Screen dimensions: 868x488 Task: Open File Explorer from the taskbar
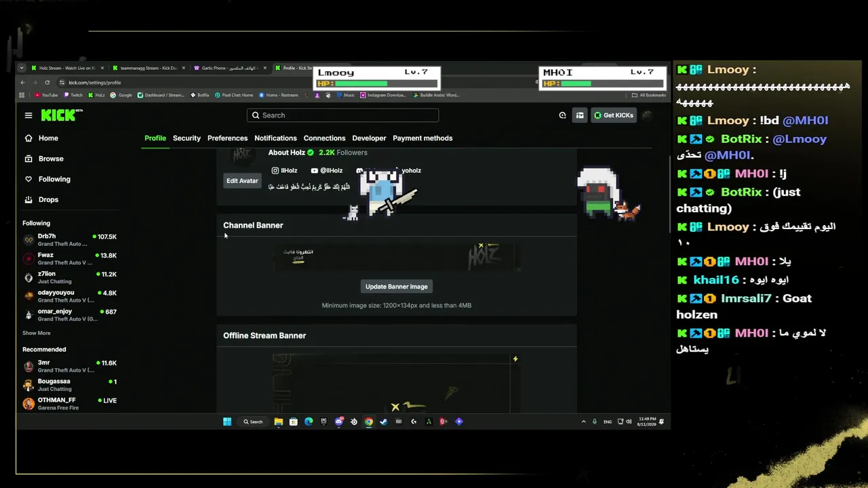click(x=278, y=422)
